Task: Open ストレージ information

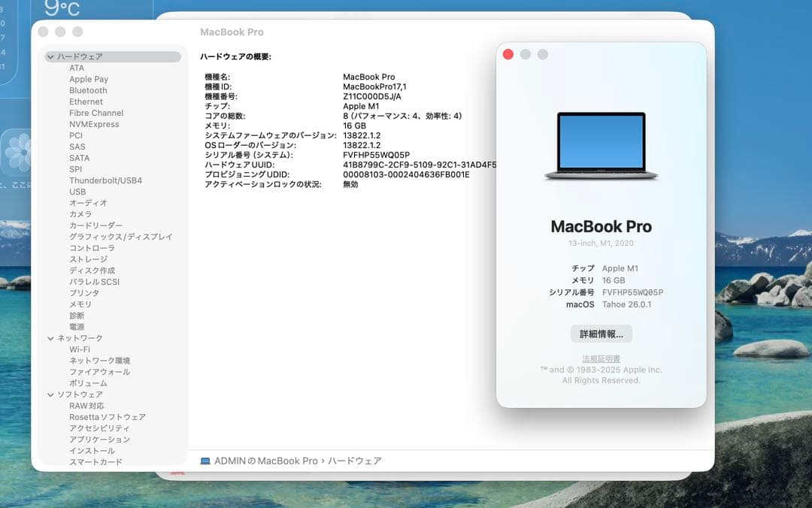Action: pyautogui.click(x=87, y=259)
